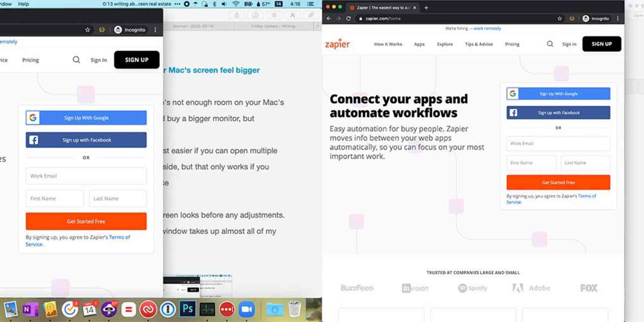
Task: Open Chrome's three-dot menu
Action: click(618, 18)
